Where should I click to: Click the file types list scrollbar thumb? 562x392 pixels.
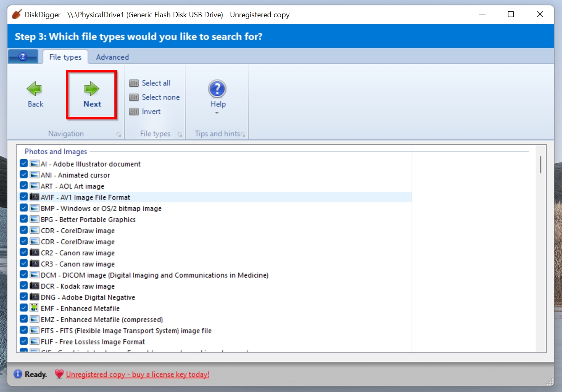pos(541,165)
